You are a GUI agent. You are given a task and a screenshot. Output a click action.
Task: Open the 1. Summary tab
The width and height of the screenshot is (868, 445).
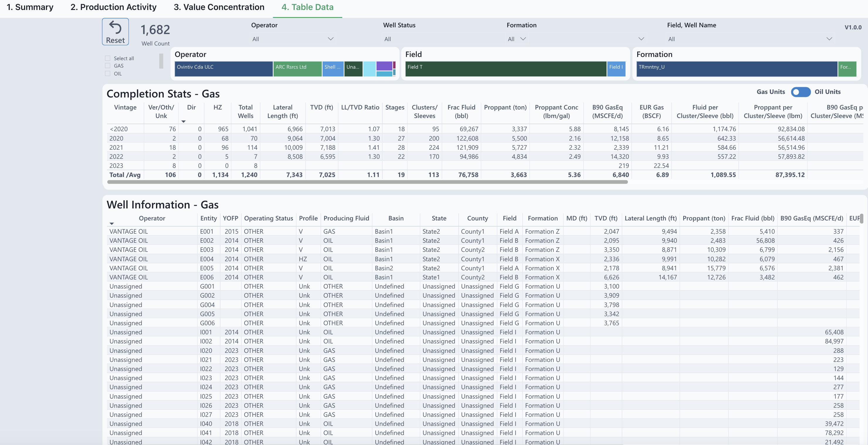(30, 7)
